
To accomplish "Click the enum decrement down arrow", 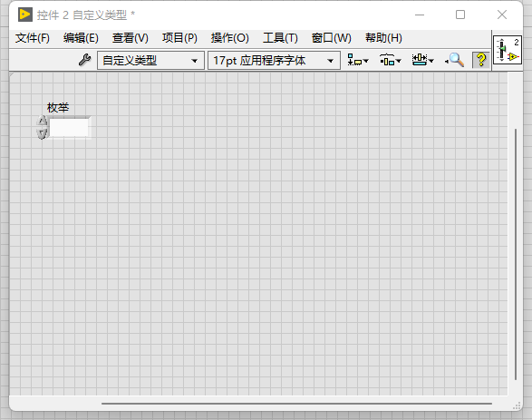I will [x=42, y=133].
